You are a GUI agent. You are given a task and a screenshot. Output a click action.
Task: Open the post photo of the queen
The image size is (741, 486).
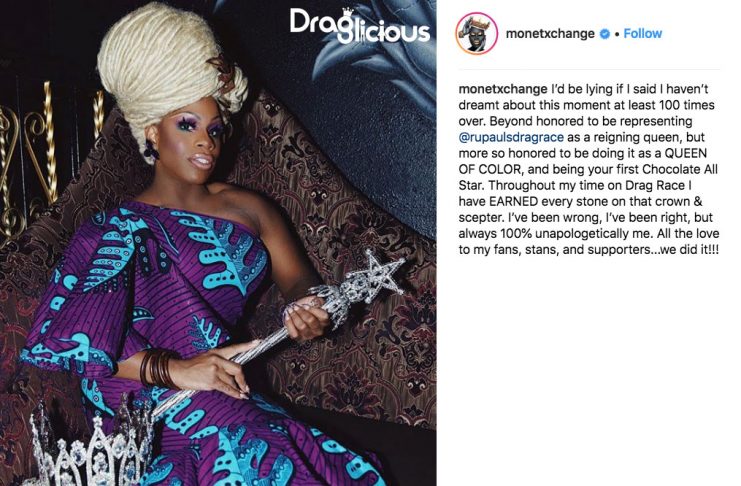pyautogui.click(x=218, y=243)
